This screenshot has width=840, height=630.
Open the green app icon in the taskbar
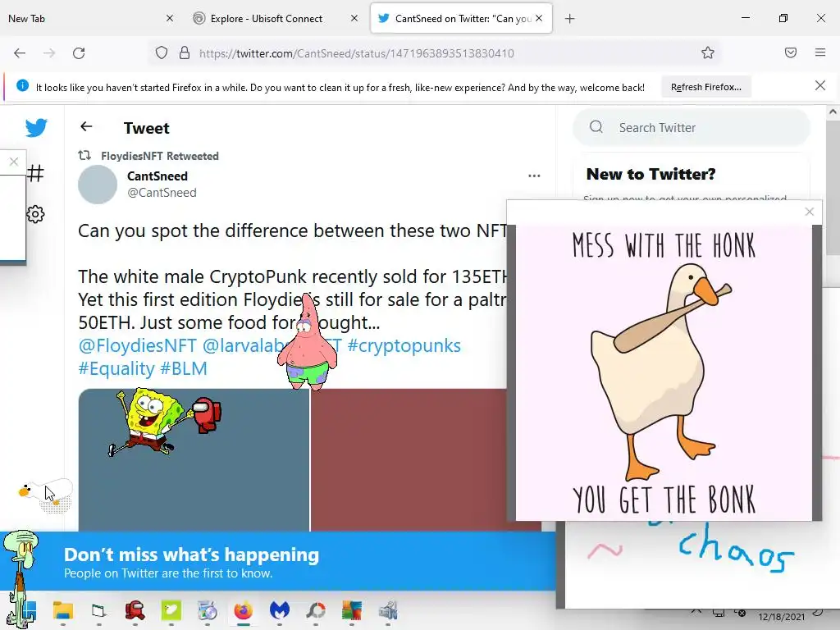(x=171, y=610)
